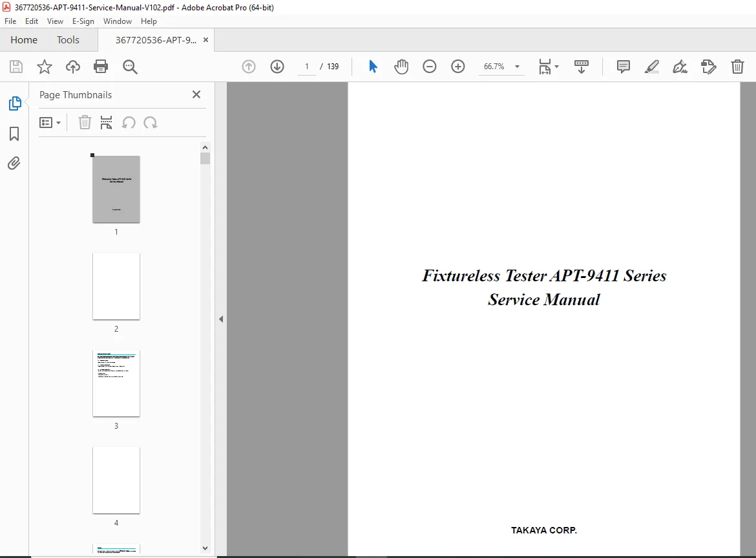Click the page number input field
The width and height of the screenshot is (756, 558).
pos(307,67)
